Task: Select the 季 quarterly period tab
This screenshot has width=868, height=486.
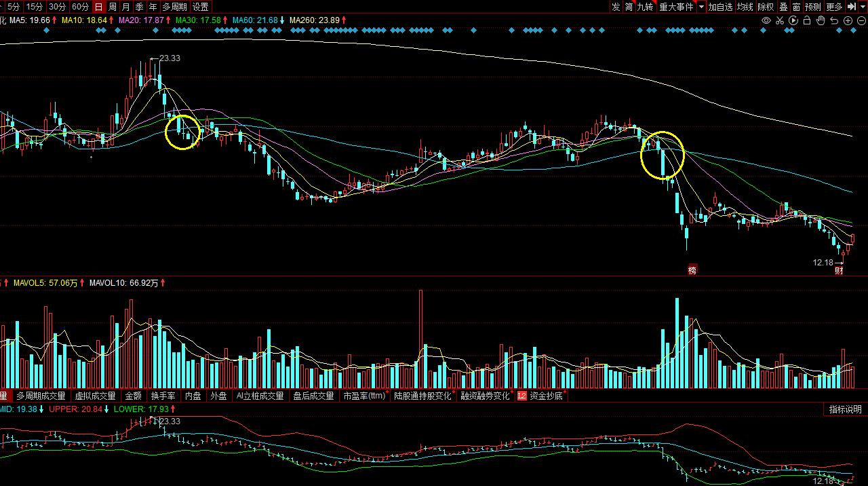Action: tap(140, 7)
